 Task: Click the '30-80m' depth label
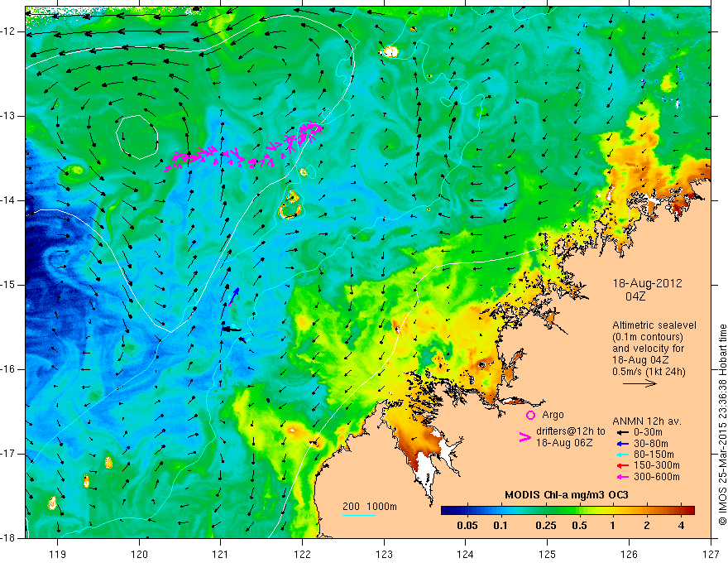[x=650, y=443]
